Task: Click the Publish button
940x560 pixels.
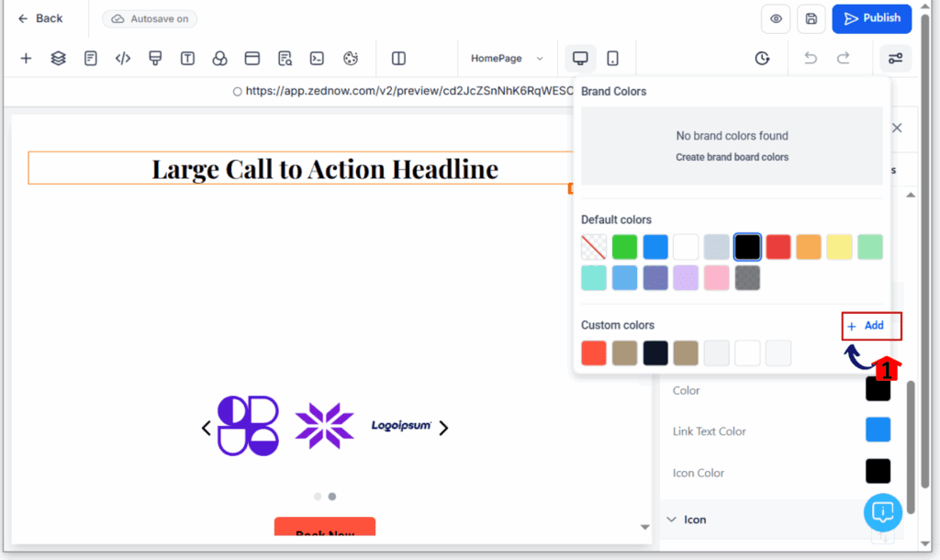Action: point(872,18)
